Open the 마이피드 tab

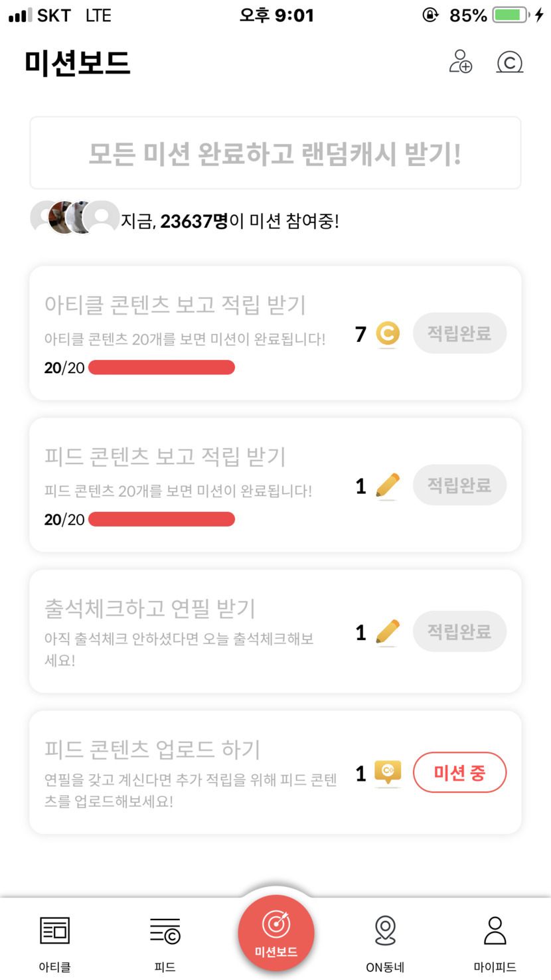[495, 943]
